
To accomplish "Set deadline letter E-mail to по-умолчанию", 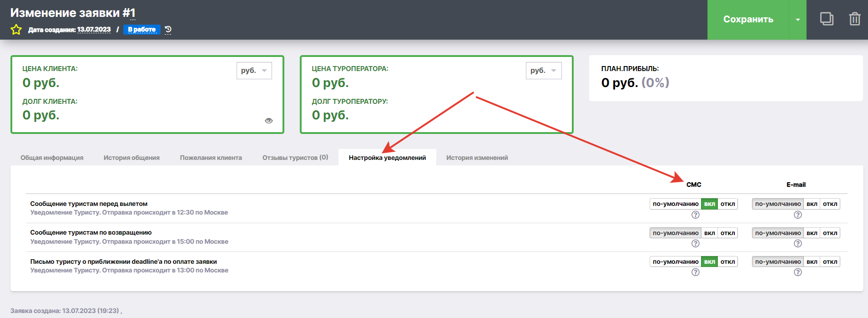I will click(778, 262).
